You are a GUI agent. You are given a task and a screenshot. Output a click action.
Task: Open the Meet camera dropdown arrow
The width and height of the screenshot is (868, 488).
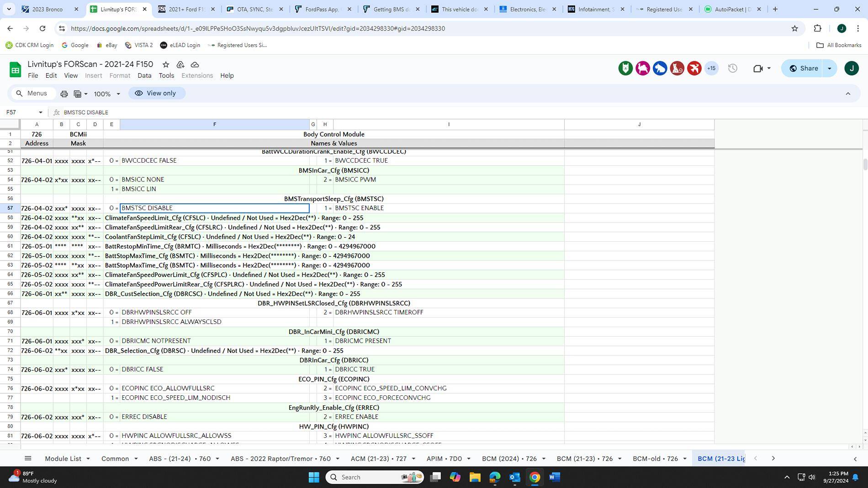(769, 69)
